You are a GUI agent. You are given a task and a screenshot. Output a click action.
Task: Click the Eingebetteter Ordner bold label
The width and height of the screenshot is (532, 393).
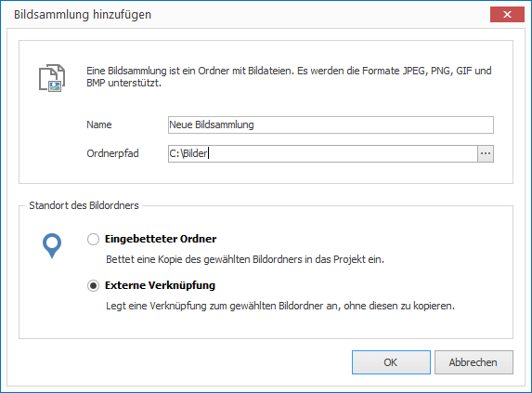point(161,239)
